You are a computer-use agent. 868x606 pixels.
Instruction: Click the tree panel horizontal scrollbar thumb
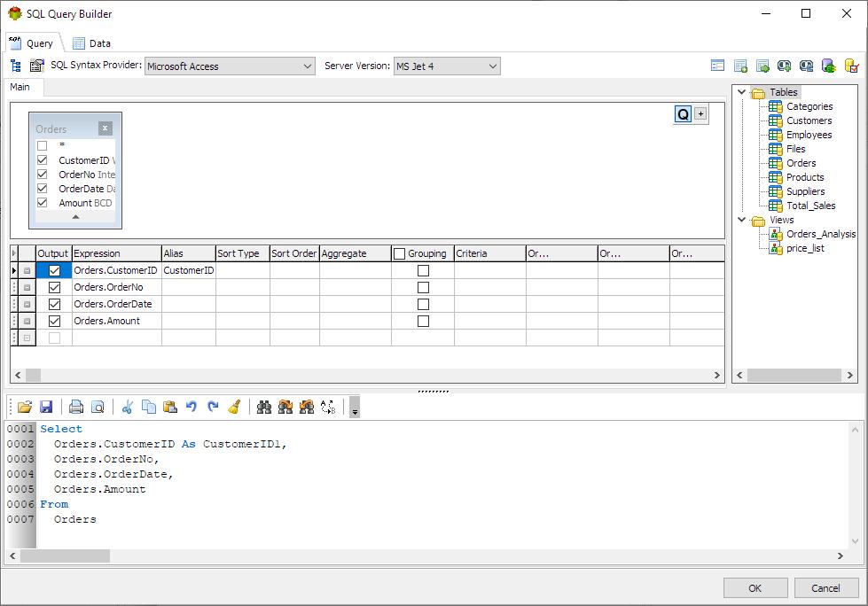pyautogui.click(x=794, y=376)
